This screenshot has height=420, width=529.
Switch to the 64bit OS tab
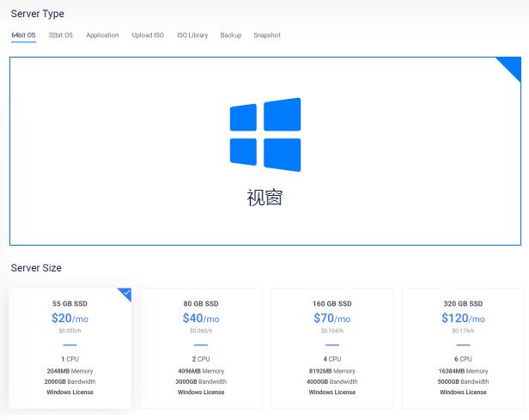[x=24, y=35]
